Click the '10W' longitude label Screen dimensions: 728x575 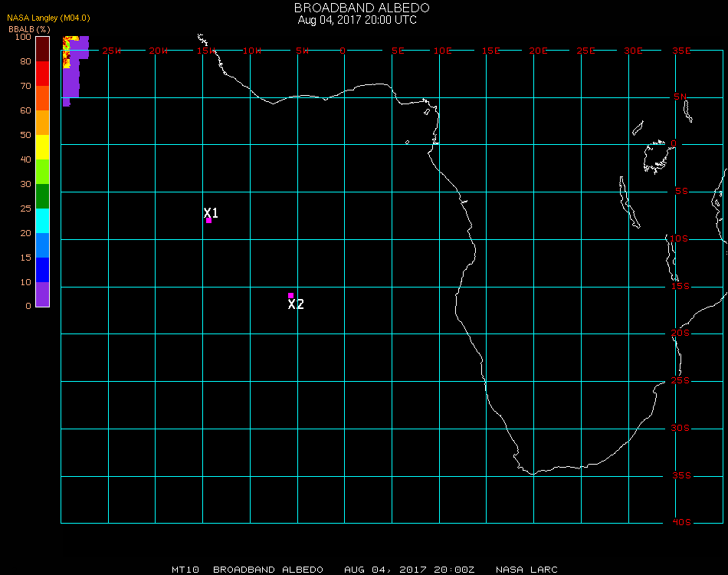coord(252,51)
